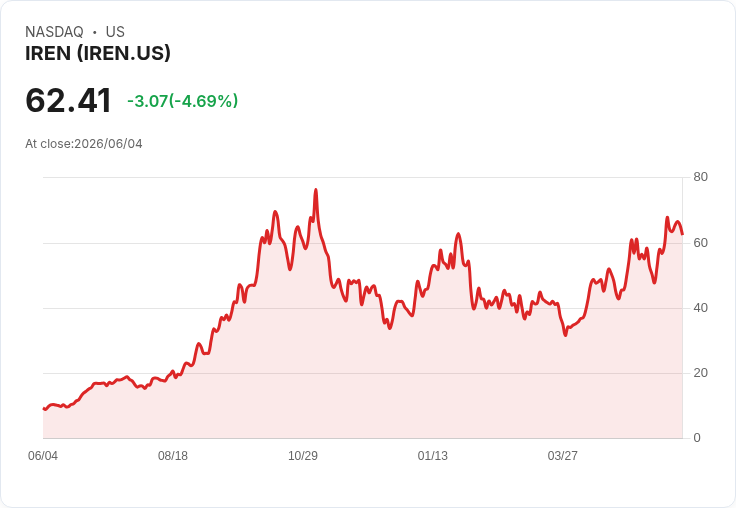Click the IREN (IREN.US) stock title
The height and width of the screenshot is (508, 736).
98,54
